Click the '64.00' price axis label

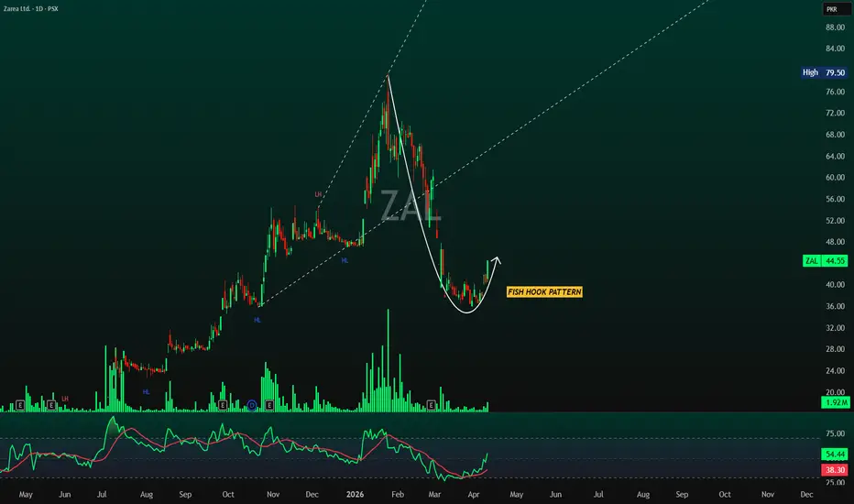835,156
